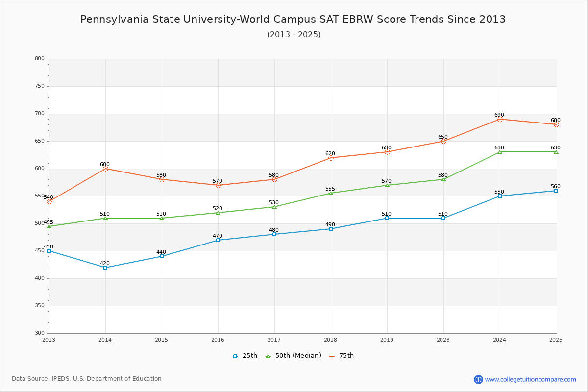This screenshot has height=392, width=588.
Task: Select the median 2017 point labeled 530
Action: 274,207
